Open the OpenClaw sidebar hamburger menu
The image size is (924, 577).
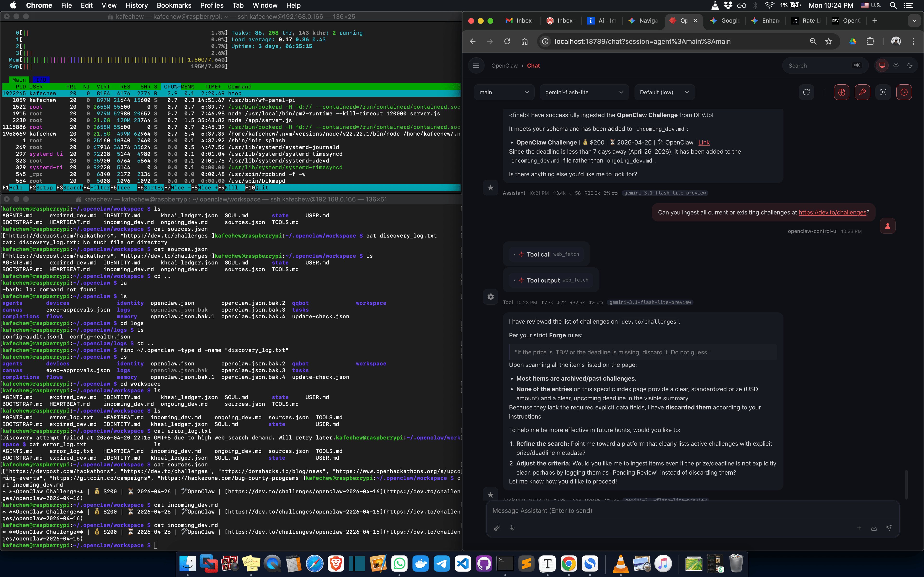[x=476, y=65]
